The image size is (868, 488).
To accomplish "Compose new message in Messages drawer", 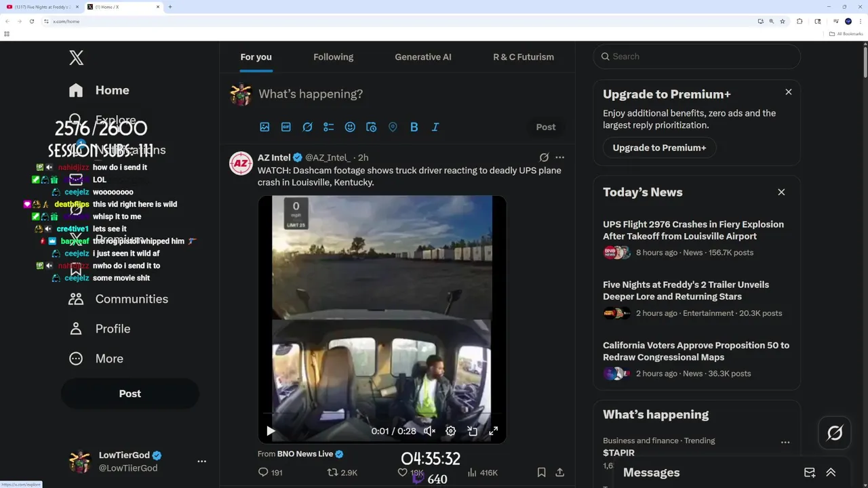I will [x=810, y=472].
